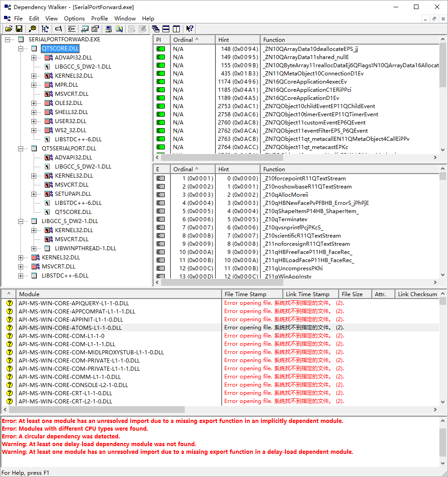Open the View menu
This screenshot has width=448, height=477.
[51, 19]
